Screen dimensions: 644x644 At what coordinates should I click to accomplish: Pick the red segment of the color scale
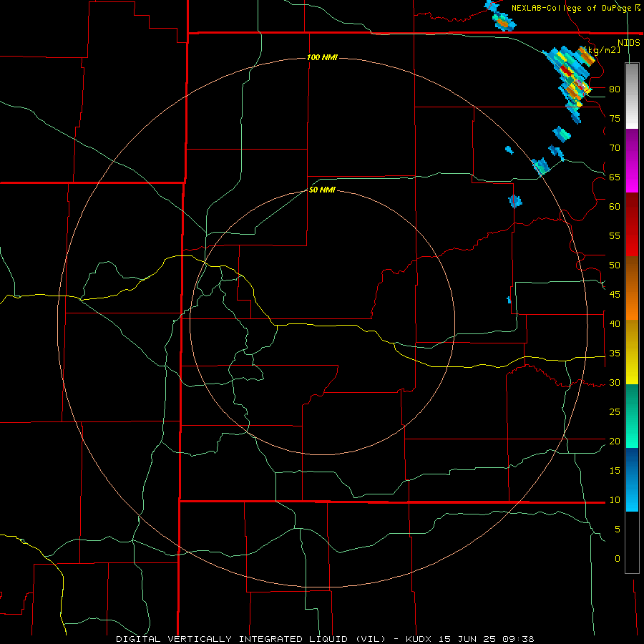(x=632, y=225)
